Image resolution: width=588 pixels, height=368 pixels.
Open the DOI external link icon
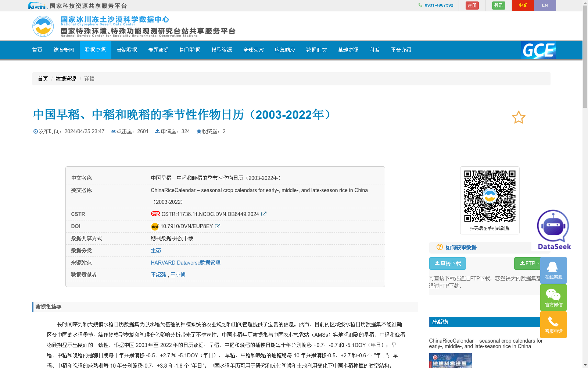[218, 226]
